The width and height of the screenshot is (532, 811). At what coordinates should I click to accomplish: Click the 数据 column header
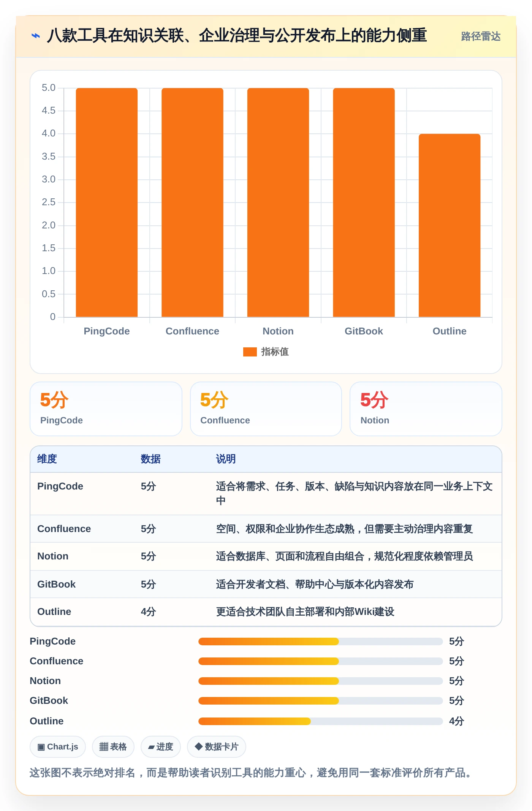click(150, 459)
